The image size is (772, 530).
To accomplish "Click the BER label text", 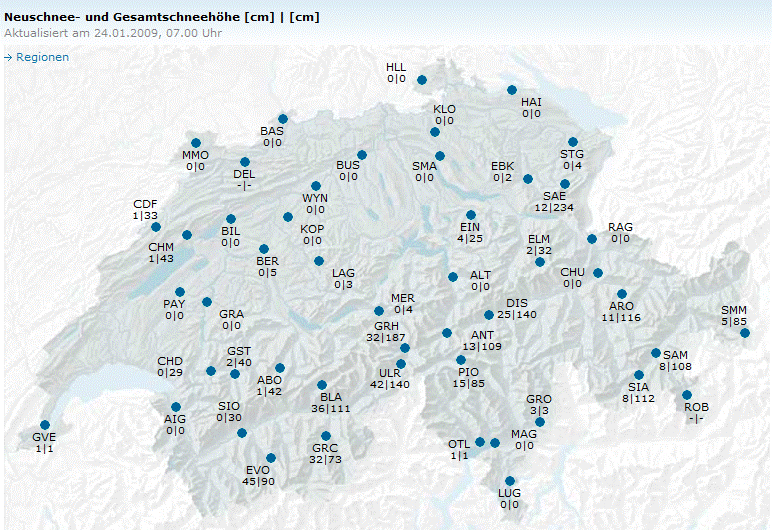I will [267, 261].
